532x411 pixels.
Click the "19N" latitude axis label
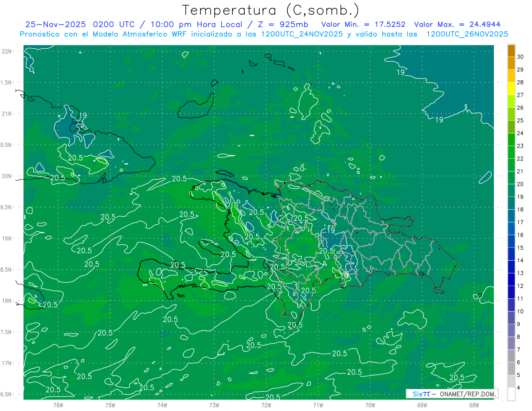[x=7, y=239]
